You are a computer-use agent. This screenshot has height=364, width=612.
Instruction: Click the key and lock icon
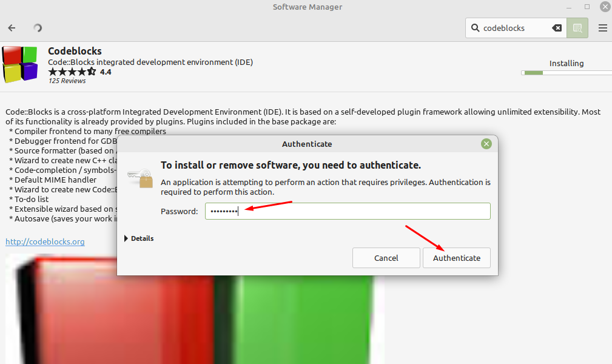click(x=140, y=178)
